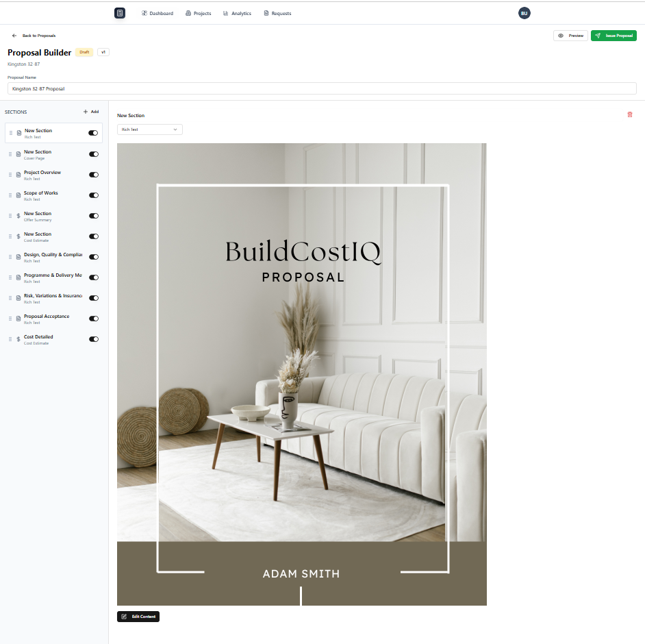Delete section using the red trash icon
This screenshot has height=644, width=645.
(629, 114)
